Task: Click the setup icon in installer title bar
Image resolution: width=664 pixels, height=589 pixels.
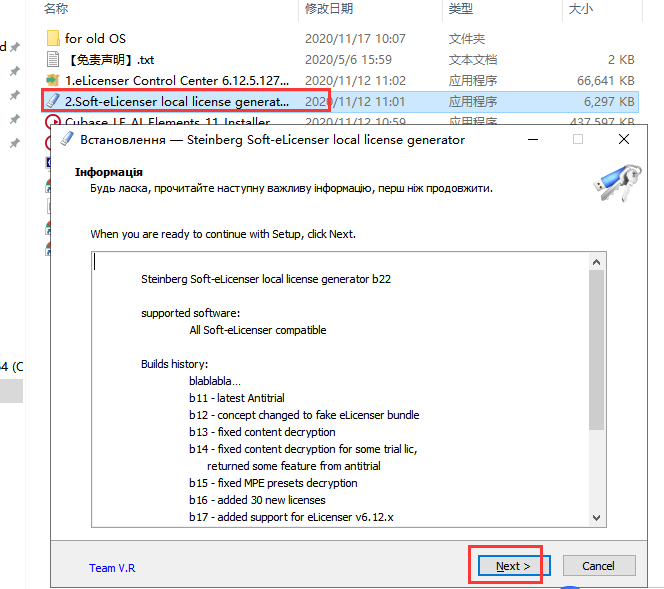Action: click(68, 140)
